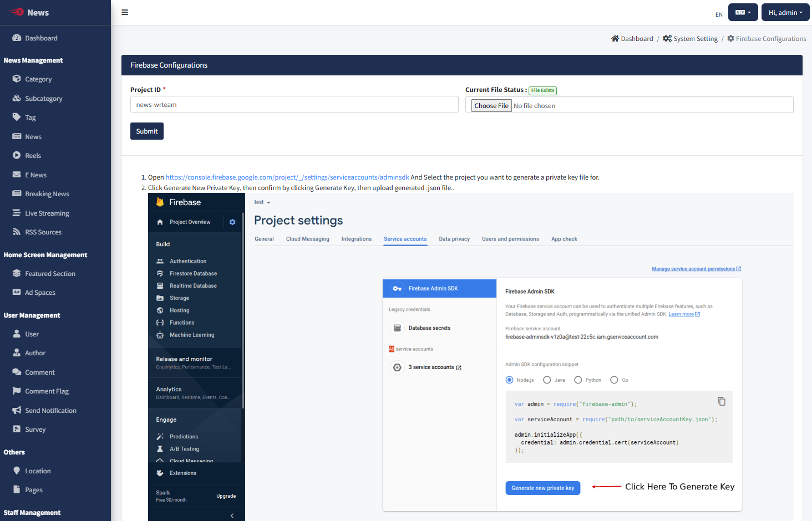The width and height of the screenshot is (812, 521).
Task: Open the Live Streaming icon
Action: pyautogui.click(x=17, y=213)
